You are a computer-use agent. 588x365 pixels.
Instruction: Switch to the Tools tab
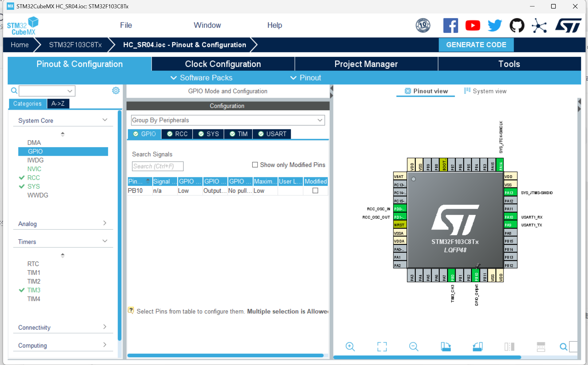[509, 64]
